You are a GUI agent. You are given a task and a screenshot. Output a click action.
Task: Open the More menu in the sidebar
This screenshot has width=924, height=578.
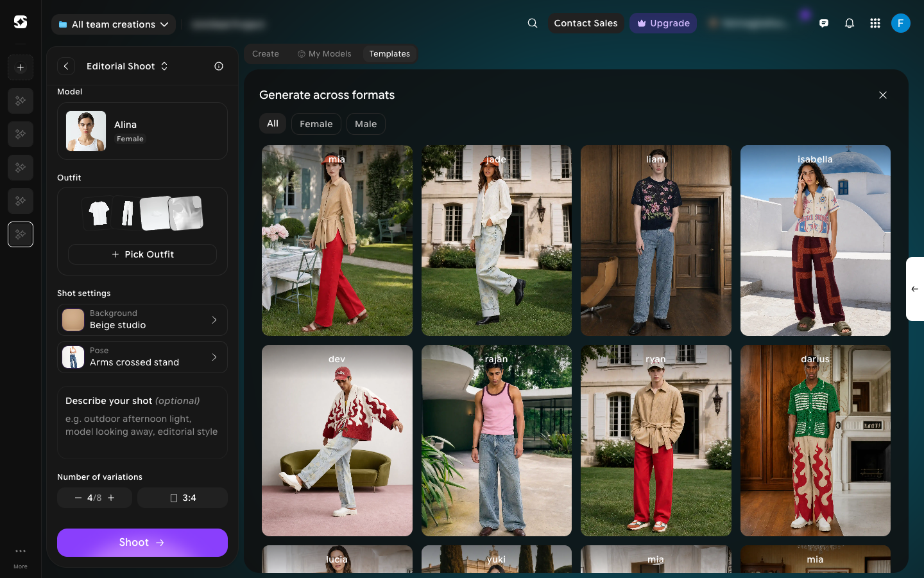click(21, 556)
